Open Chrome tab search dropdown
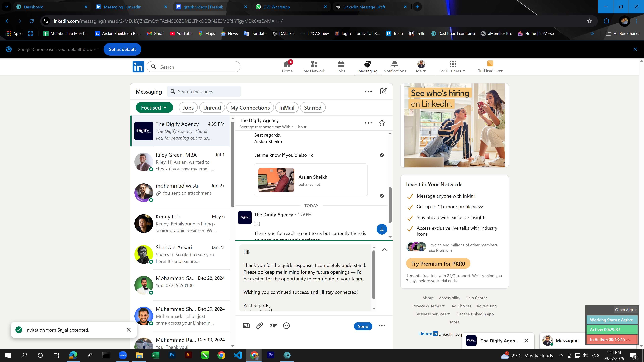This screenshot has width=644, height=362. coord(7,7)
